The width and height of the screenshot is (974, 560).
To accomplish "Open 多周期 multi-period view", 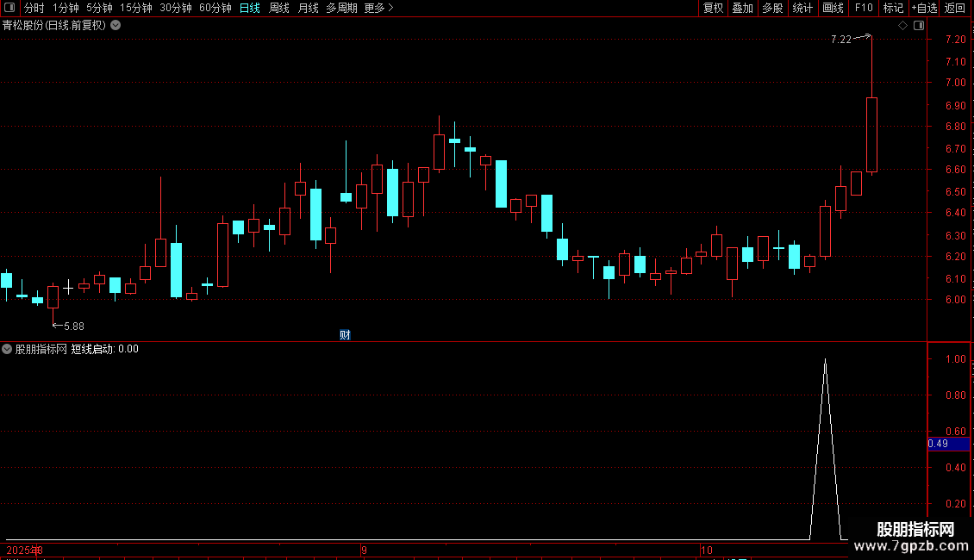I will (x=341, y=8).
